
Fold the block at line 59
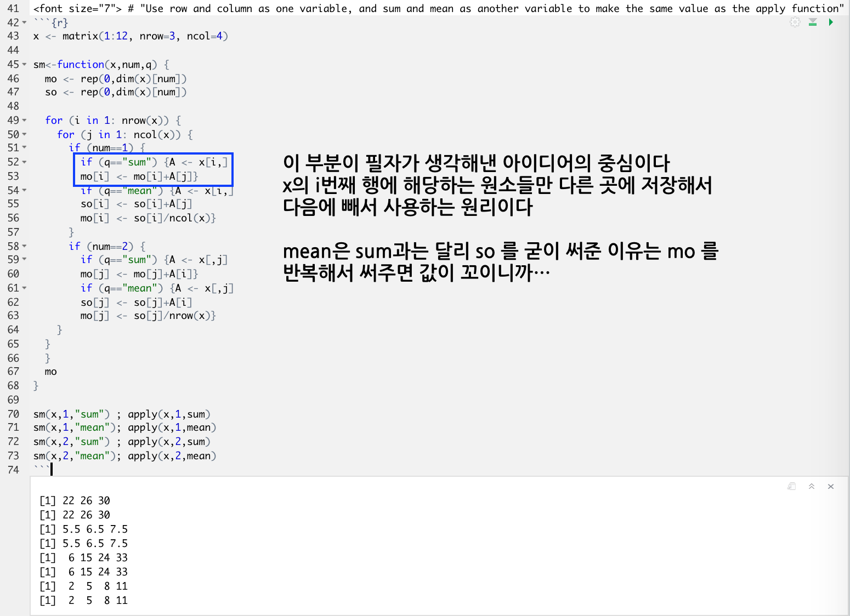tap(24, 260)
